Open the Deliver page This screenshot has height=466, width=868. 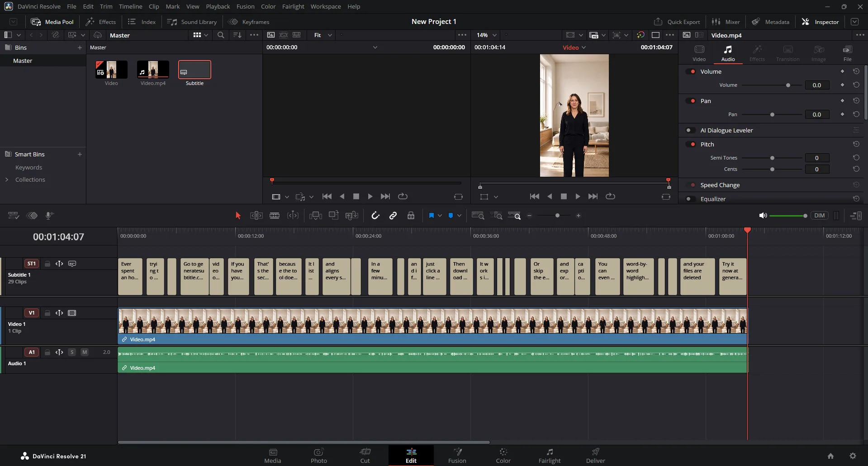click(595, 456)
